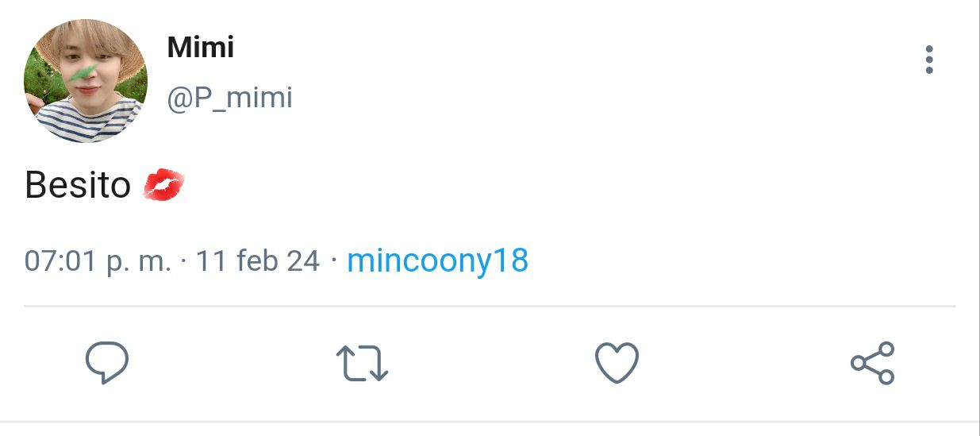Click the red kiss mark emoji
Image resolution: width=980 pixels, height=436 pixels.
(x=163, y=185)
